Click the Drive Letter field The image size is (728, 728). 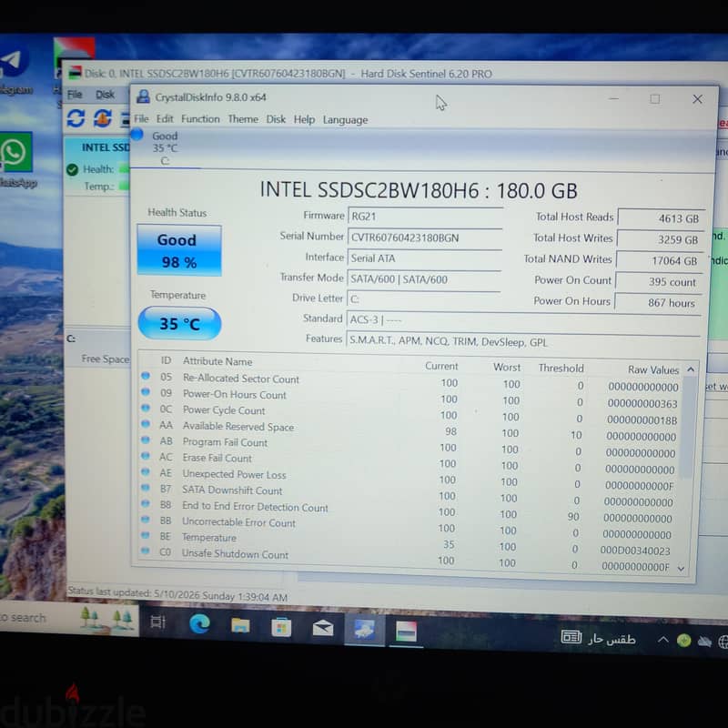tap(423, 299)
